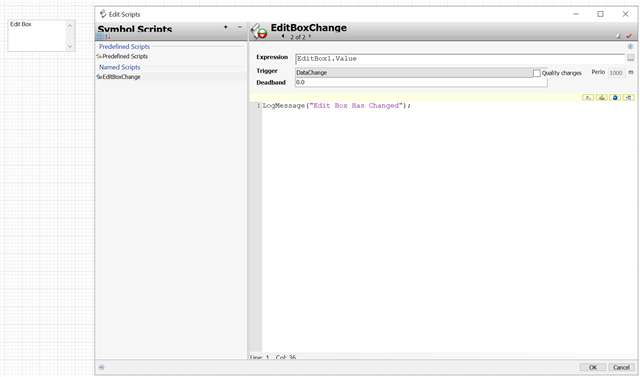This screenshot has width=640, height=377.
Task: Click the Expression EditBox1.Value field
Action: point(460,59)
